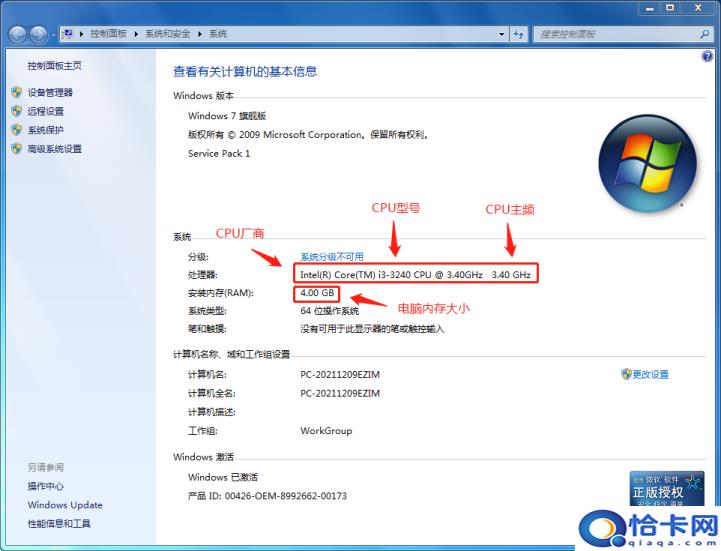Maximize the System window
Viewport: 721px width, 551px height.
pos(670,8)
